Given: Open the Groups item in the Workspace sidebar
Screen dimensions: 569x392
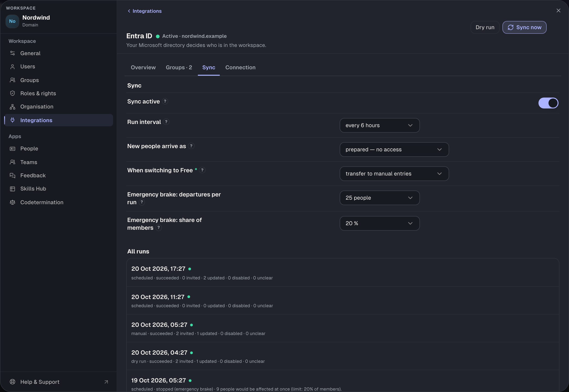Looking at the screenshot, I should click(58, 80).
